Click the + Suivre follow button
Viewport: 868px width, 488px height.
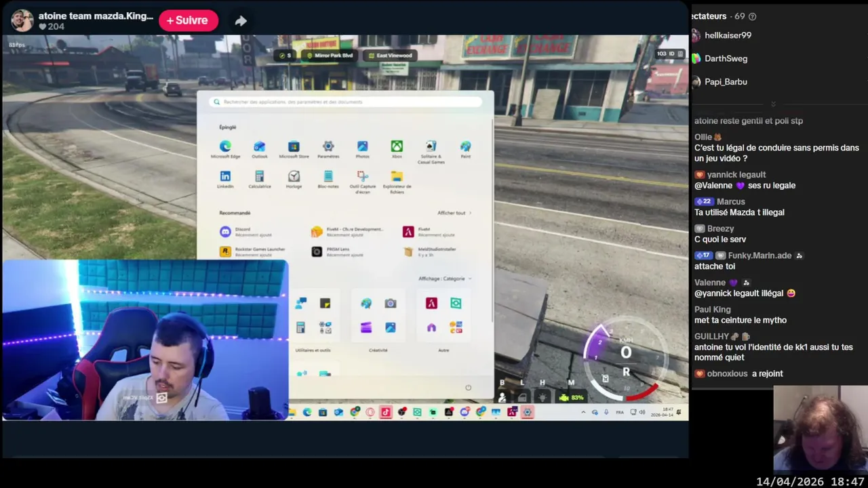point(189,20)
